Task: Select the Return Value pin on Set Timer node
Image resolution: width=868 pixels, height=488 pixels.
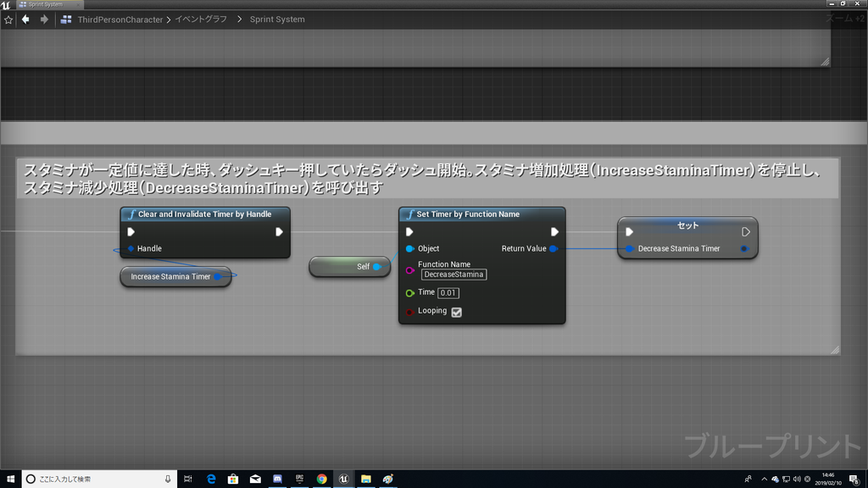Action: pyautogui.click(x=554, y=248)
